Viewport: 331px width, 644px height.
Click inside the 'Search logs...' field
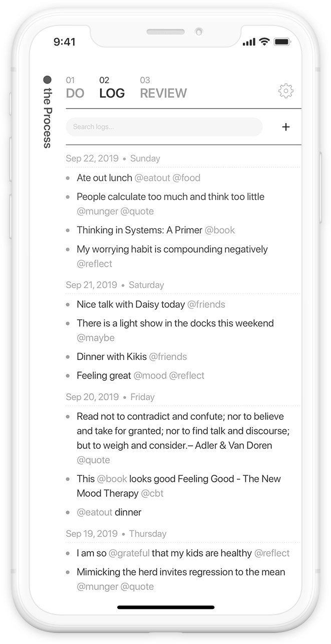coord(164,127)
